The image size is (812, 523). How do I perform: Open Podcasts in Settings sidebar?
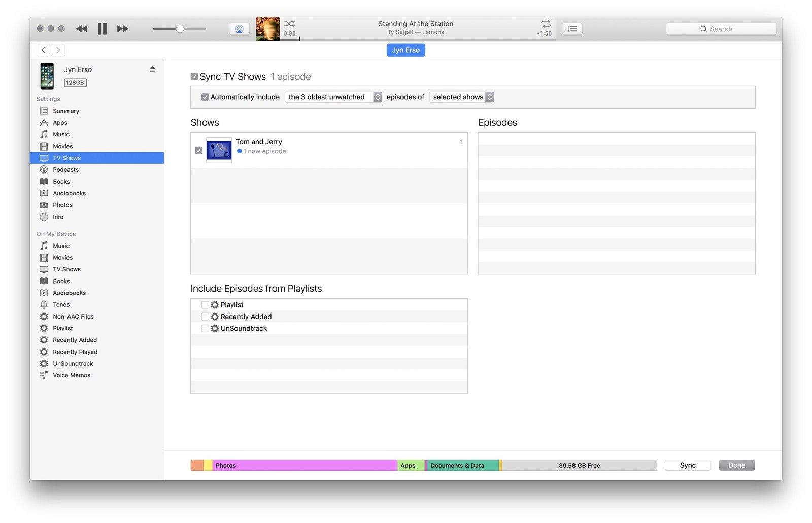coord(65,170)
